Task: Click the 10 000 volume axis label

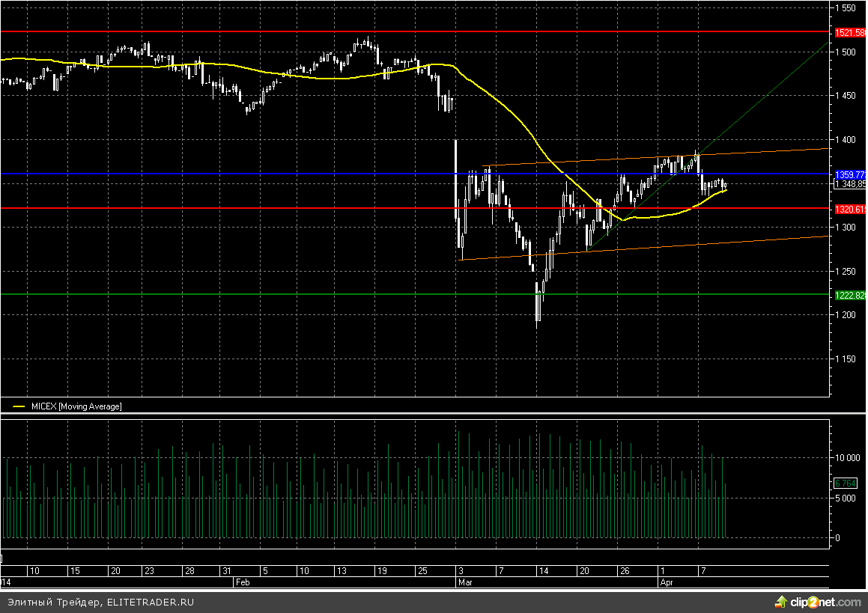Action: (x=848, y=458)
